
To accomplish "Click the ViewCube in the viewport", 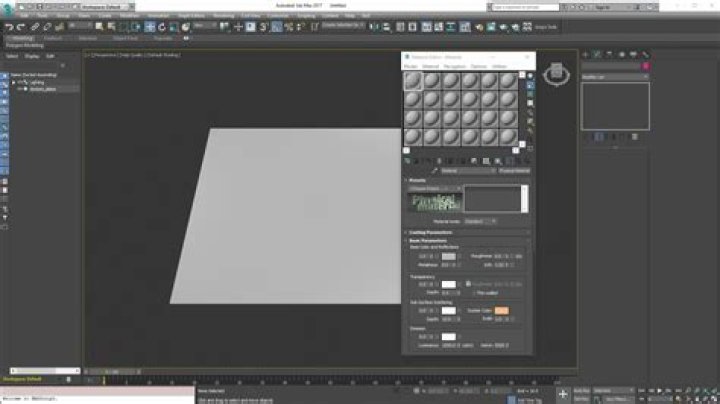I will click(x=556, y=73).
